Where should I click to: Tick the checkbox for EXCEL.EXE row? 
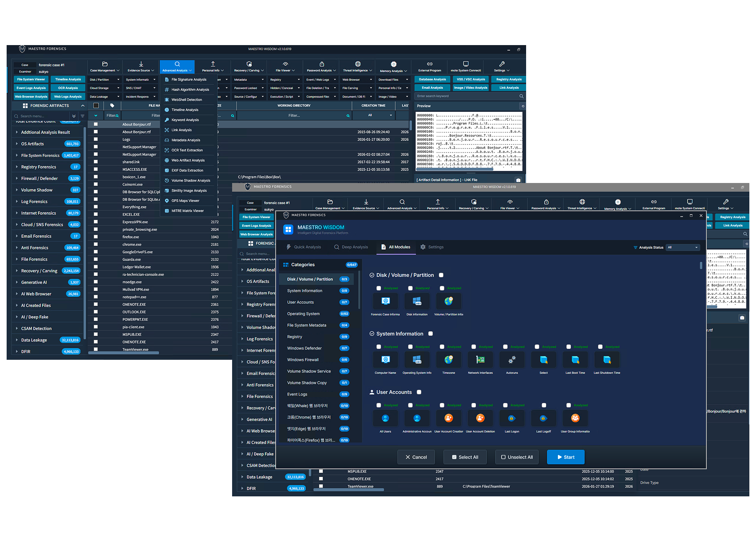[x=95, y=214]
